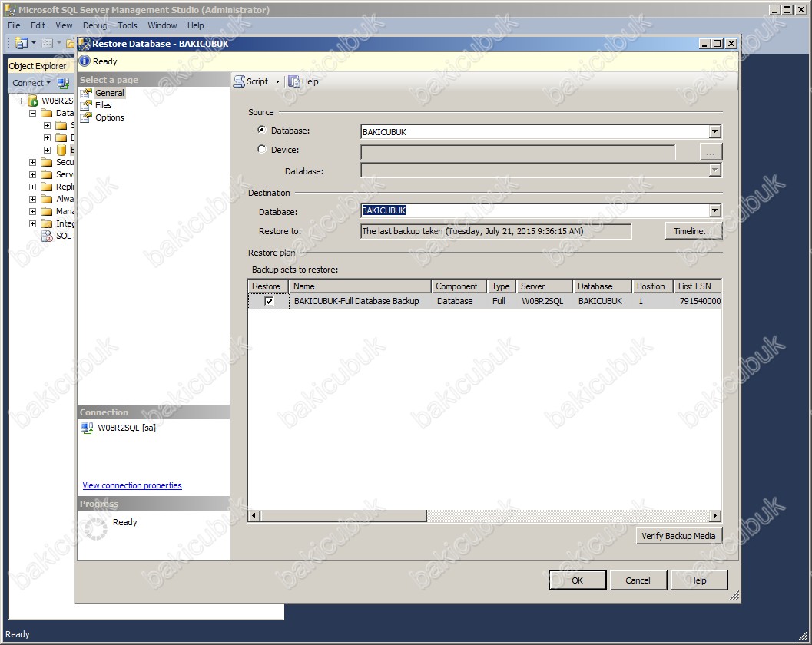Toggle the Restore checkbox for BAKICUBUK-Full backup
The height and width of the screenshot is (645, 812).
point(269,301)
